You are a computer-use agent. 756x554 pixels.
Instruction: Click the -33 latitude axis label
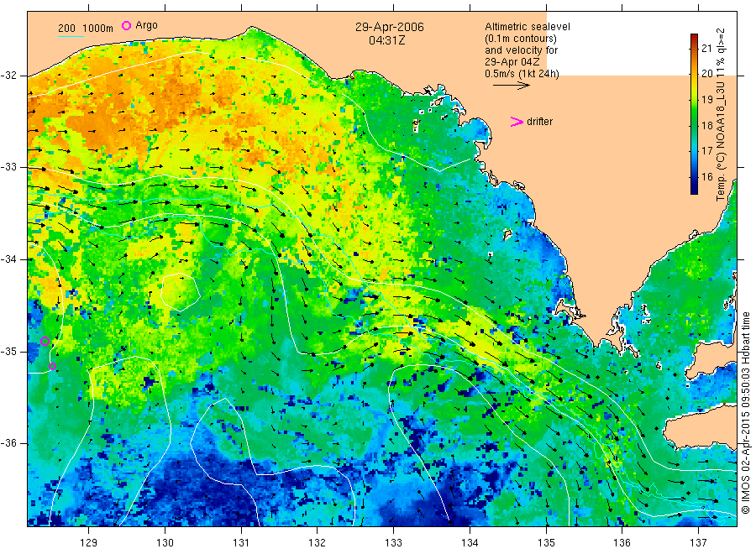point(8,167)
